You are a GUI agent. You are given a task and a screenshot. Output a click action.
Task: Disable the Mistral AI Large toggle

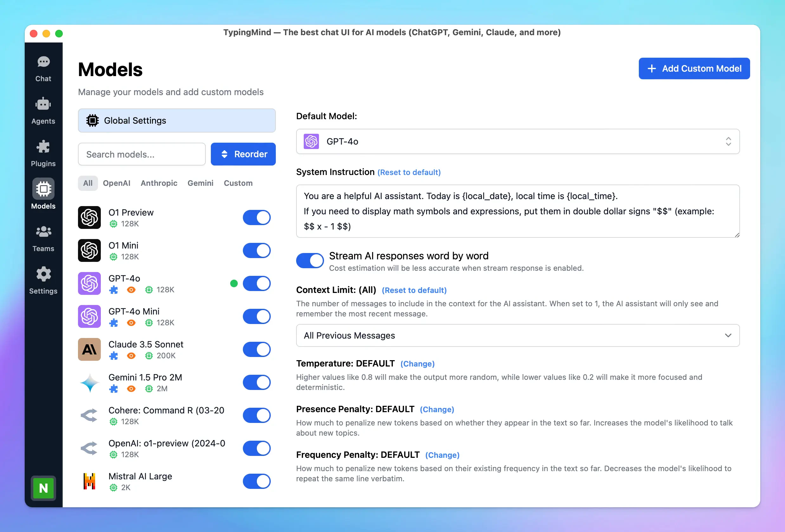click(x=257, y=481)
